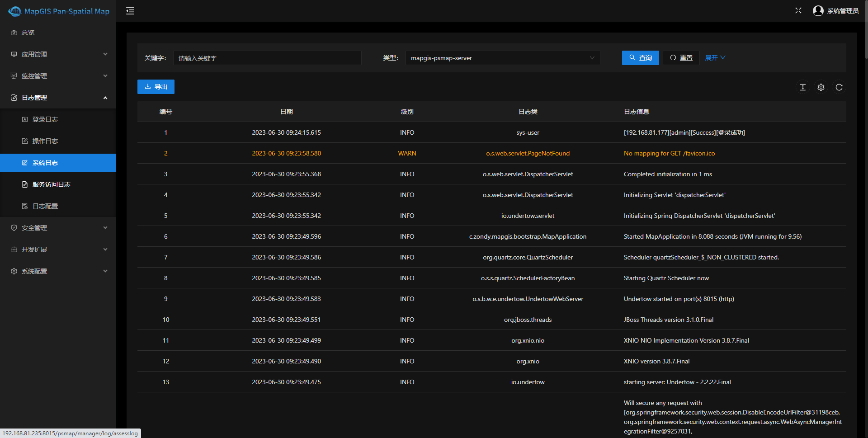Click date 2023-06-30 09:24:15.615
This screenshot has width=868, height=438.
287,132
